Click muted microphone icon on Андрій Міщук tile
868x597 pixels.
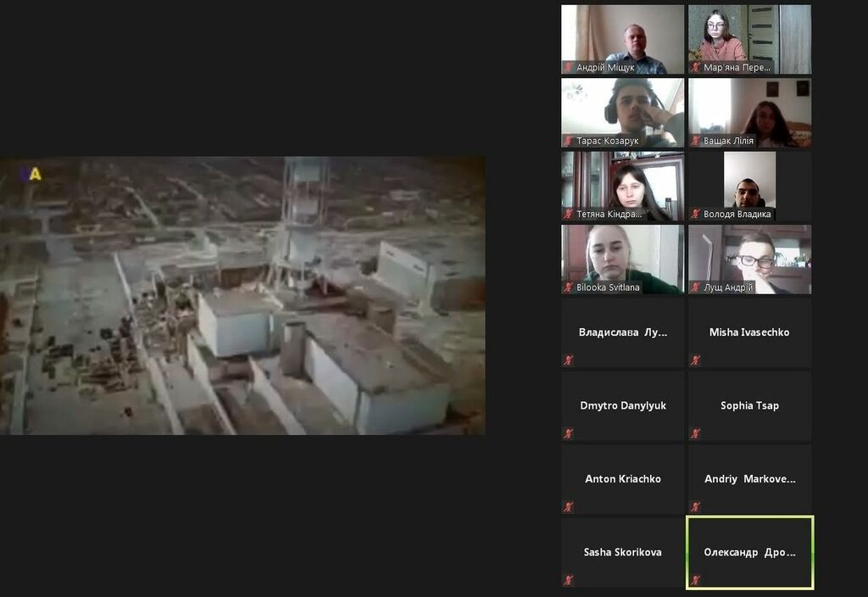(x=569, y=68)
